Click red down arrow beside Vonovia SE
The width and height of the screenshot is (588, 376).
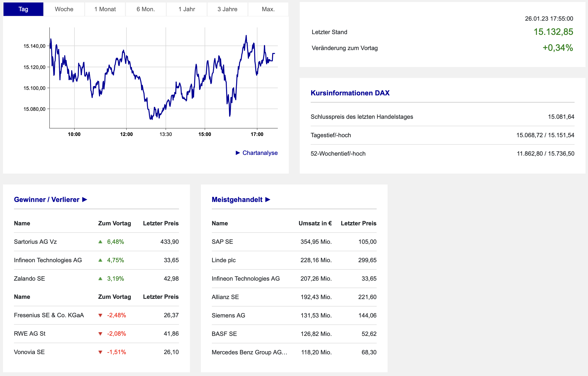(x=100, y=352)
